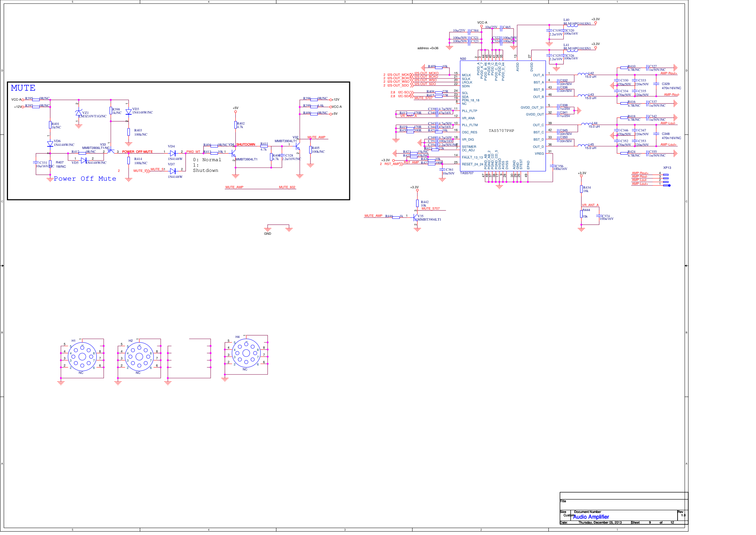Click the 'Audio Amplifier' title block text
Viewport: 756px width, 535px height.
591,517
